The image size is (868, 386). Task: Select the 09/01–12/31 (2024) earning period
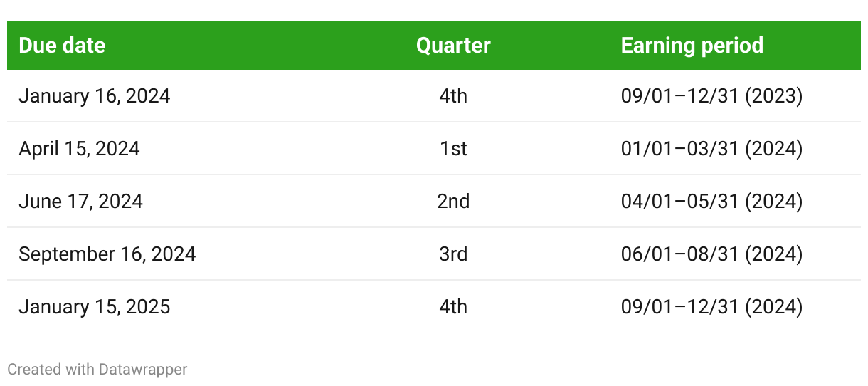712,306
